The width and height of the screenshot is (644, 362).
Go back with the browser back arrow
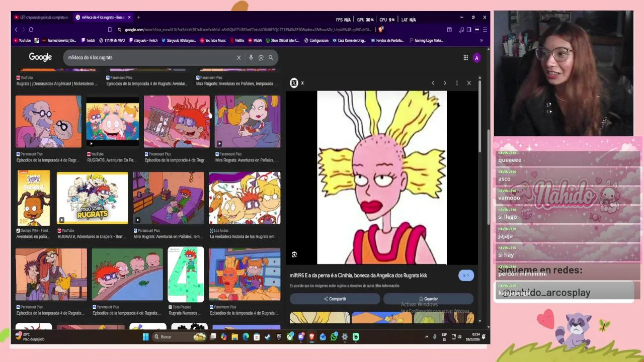point(16,30)
